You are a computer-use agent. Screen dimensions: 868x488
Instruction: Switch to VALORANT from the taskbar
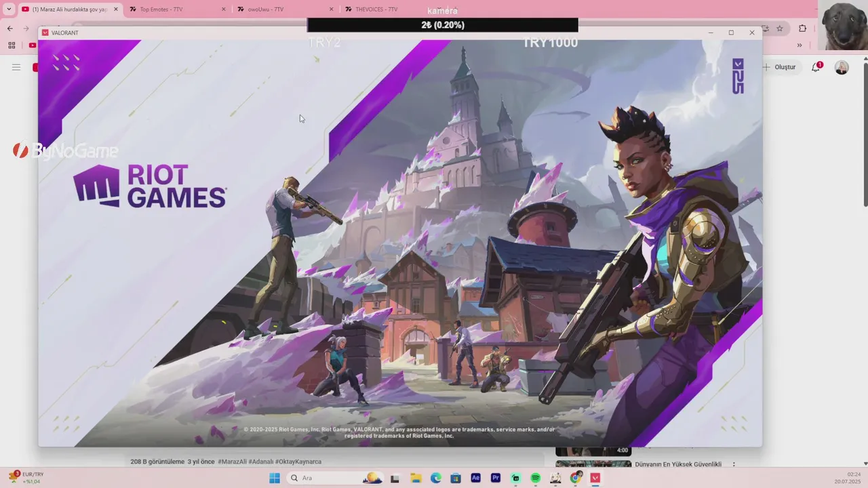(595, 478)
